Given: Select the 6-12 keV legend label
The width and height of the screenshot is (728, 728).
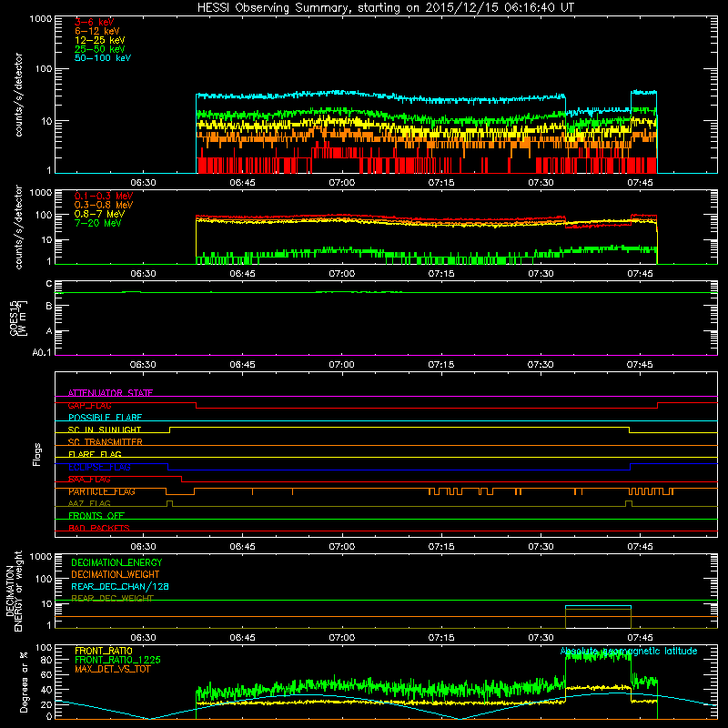Looking at the screenshot, I should [97, 31].
